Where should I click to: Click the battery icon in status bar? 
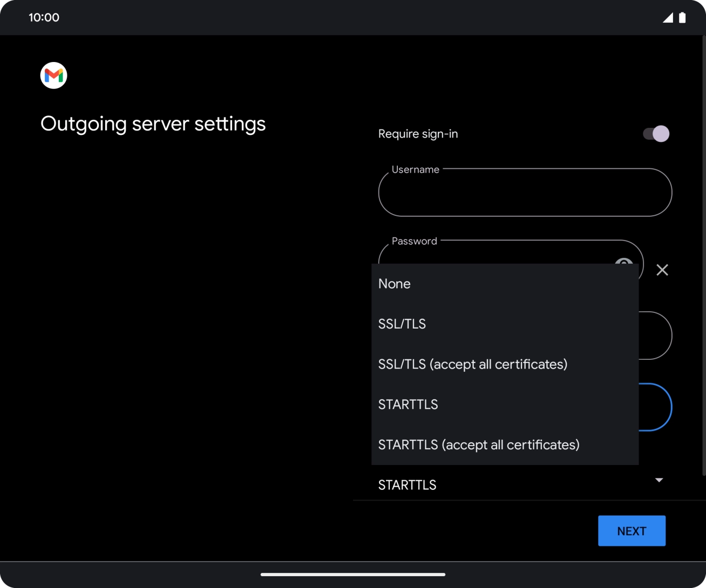pos(681,17)
